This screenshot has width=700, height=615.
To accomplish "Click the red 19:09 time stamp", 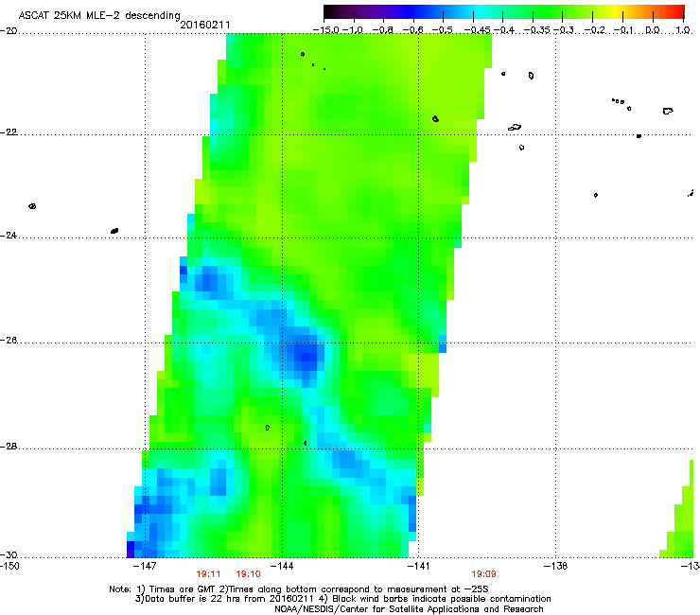I will [x=484, y=574].
